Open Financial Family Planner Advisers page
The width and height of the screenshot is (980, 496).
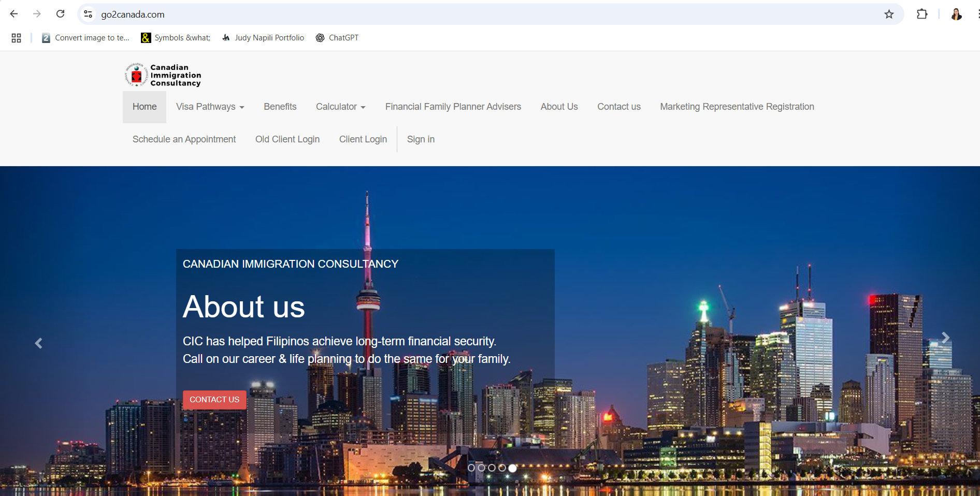(453, 107)
